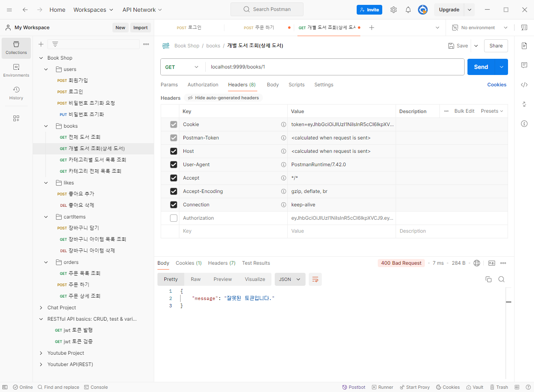Focus the Search Postman box
This screenshot has width=534, height=392.
tap(267, 9)
